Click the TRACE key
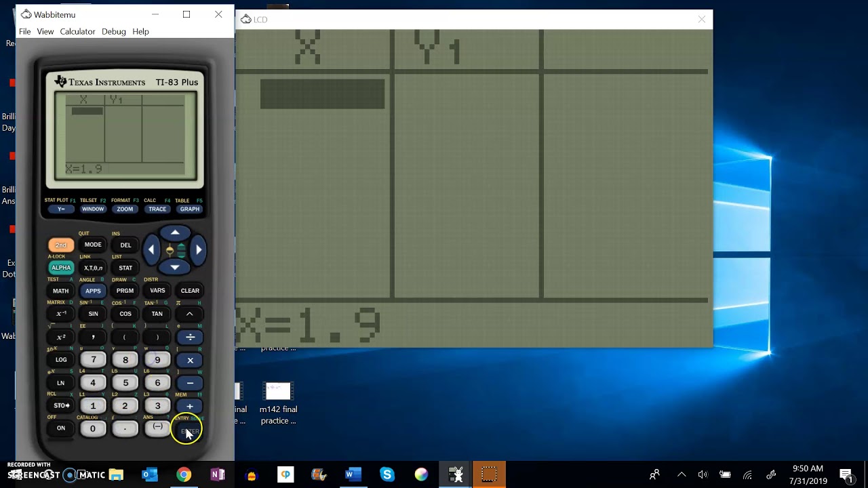This screenshot has height=488, width=868. click(x=157, y=209)
